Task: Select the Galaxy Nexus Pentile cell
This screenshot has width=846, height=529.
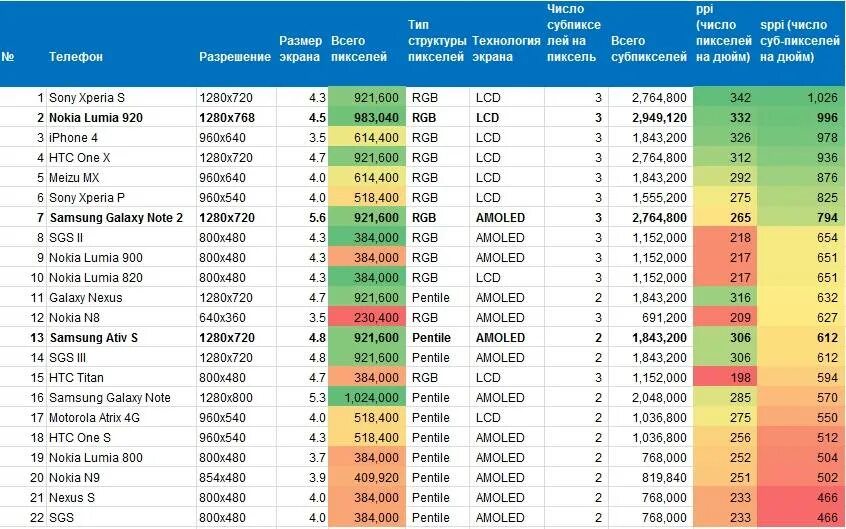Action: 437,297
